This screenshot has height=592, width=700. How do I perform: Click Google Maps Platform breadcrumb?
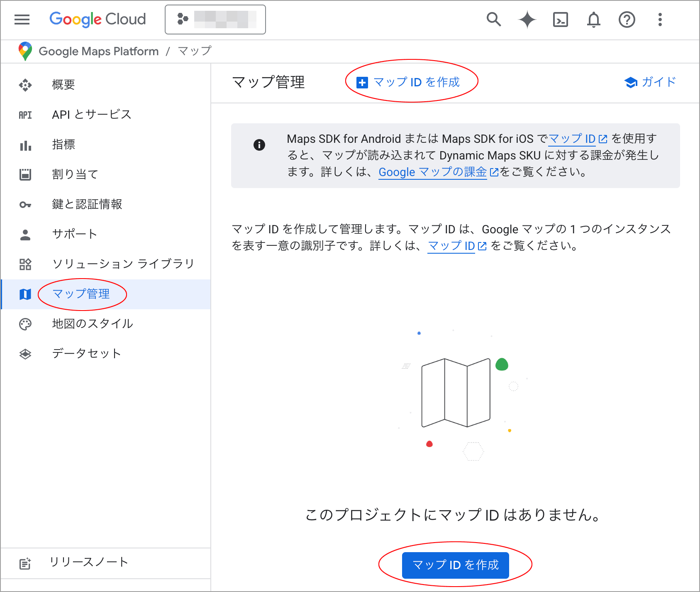tap(99, 51)
